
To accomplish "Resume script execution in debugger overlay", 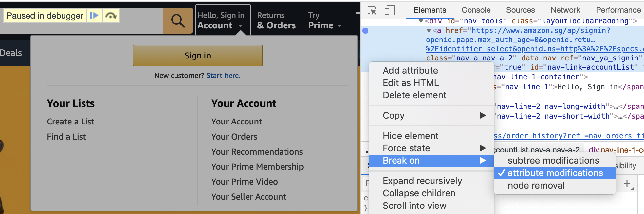I will pos(94,16).
